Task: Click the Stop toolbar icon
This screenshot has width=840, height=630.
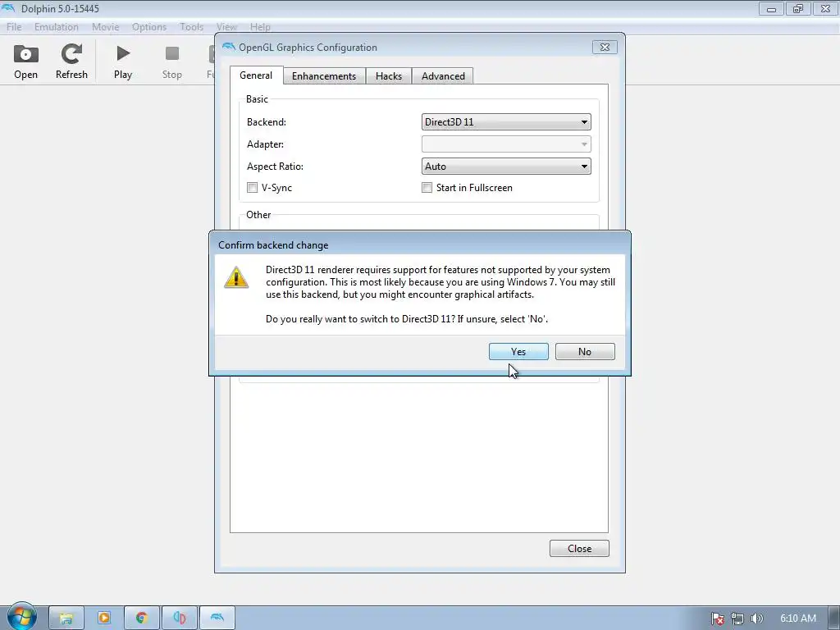Action: (172, 53)
